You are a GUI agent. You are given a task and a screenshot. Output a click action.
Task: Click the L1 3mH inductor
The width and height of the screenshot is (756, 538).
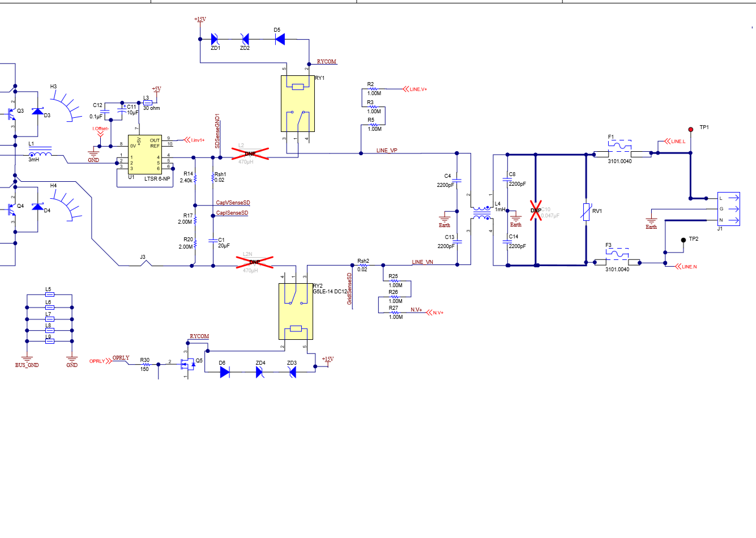[40, 152]
